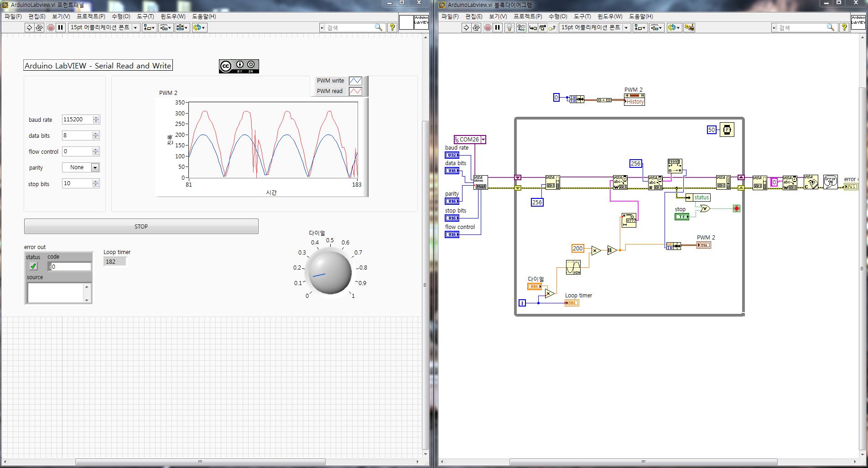The image size is (868, 468).
Task: Click front panel search field
Action: click(x=350, y=27)
